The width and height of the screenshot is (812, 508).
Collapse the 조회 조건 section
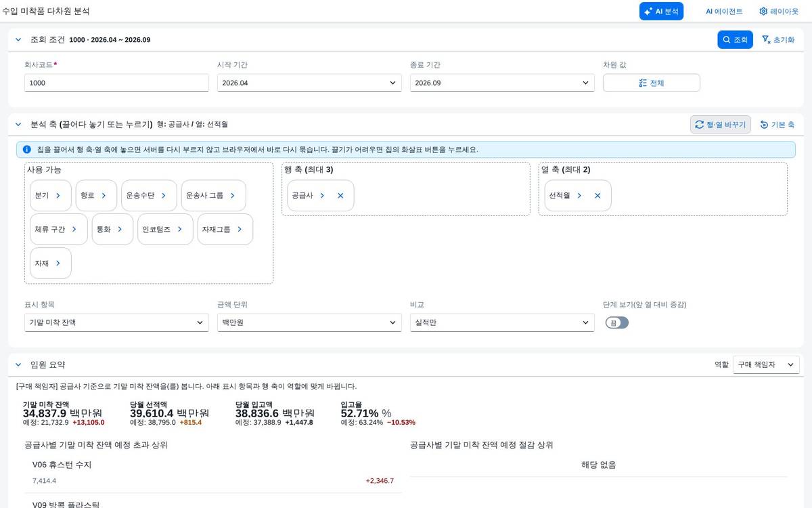click(18, 40)
